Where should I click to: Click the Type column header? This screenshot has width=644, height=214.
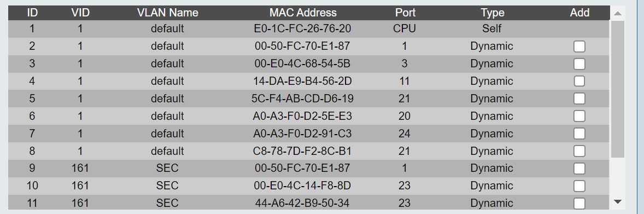(493, 13)
